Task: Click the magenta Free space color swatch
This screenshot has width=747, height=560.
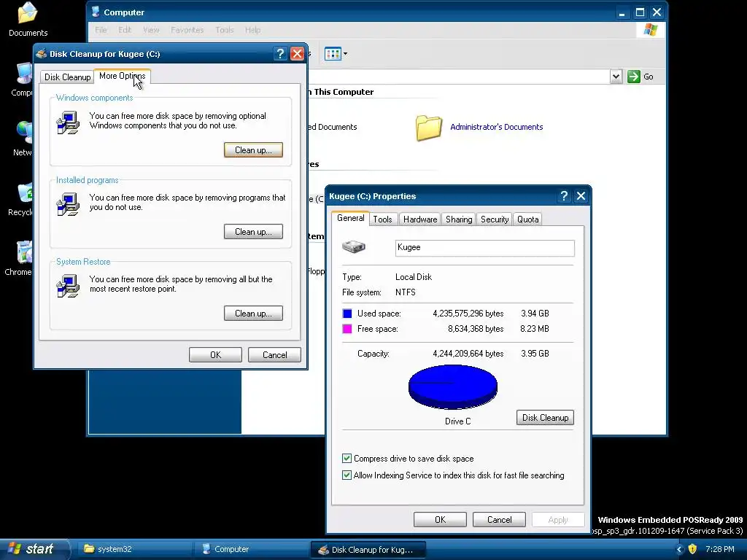Action: (347, 329)
